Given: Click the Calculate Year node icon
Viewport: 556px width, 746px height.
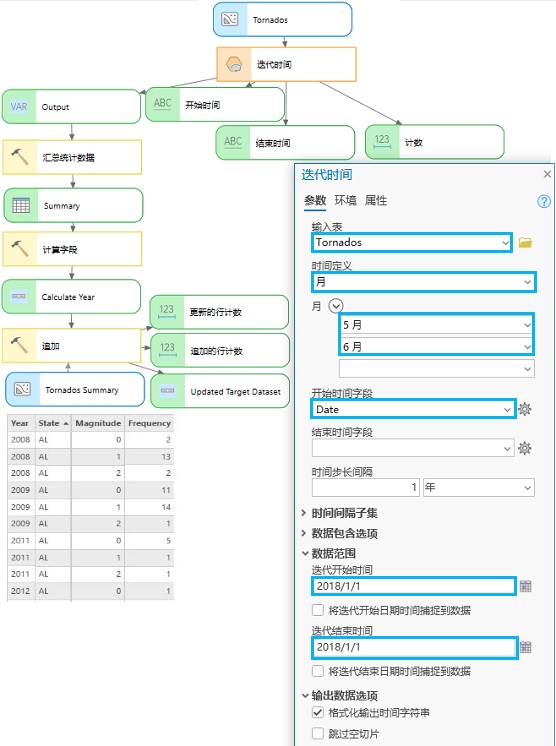Looking at the screenshot, I should click(19, 296).
